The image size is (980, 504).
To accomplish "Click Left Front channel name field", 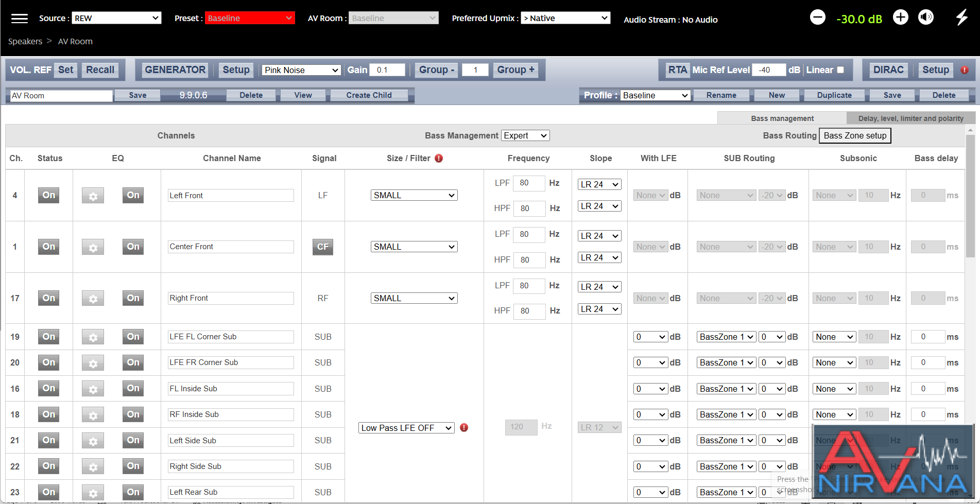I will pos(231,195).
